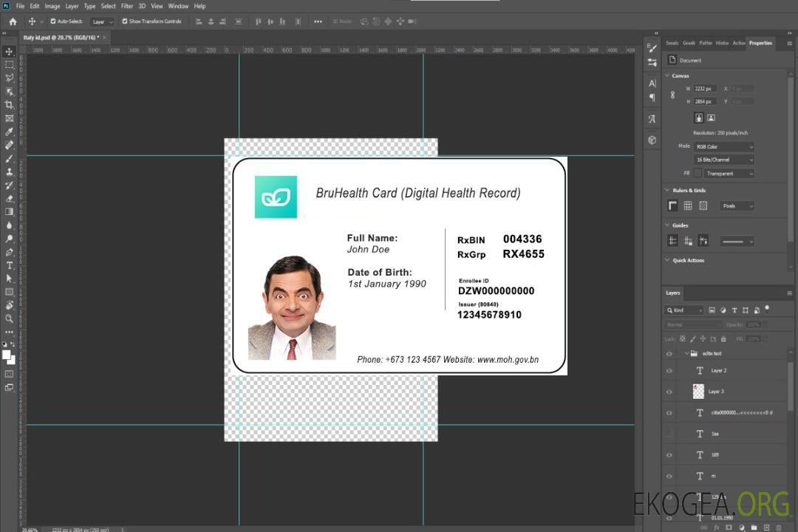Collapse the Canvas section

coord(667,75)
